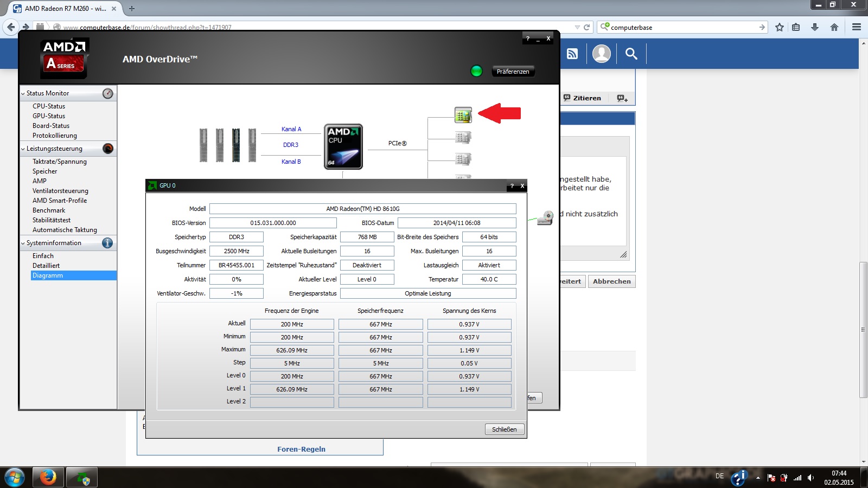Screen dimensions: 868x488
Task: Open the RSS feed icon on website
Action: 572,54
